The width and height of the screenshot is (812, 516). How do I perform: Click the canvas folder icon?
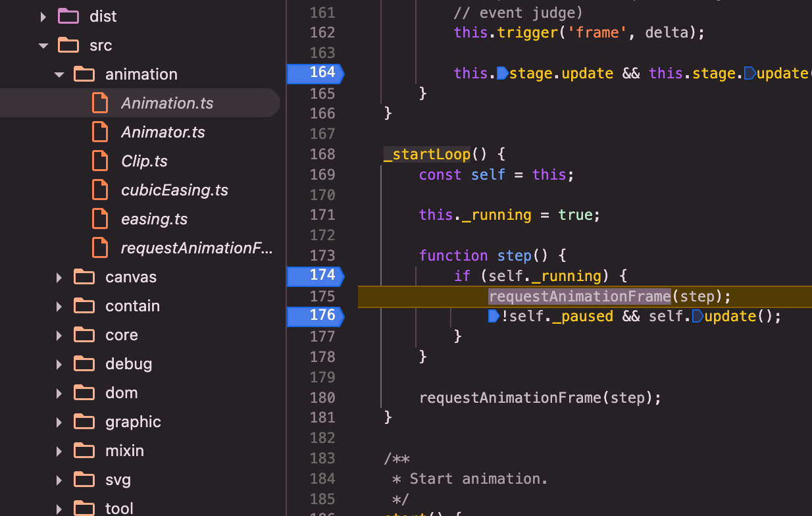point(84,277)
